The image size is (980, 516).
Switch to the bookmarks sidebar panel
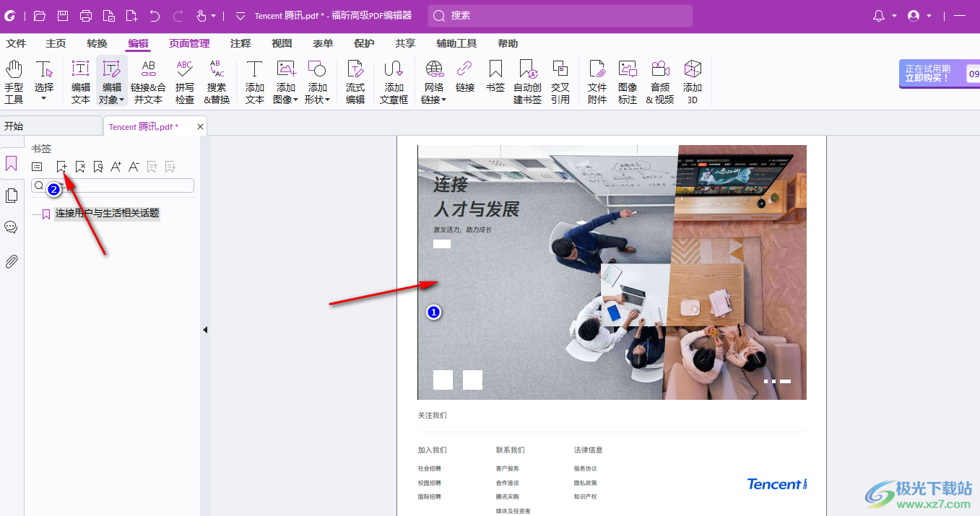(x=11, y=164)
